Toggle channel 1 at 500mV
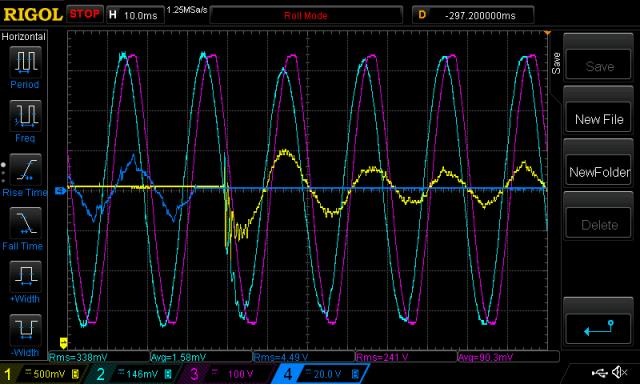This screenshot has width=640, height=384. tap(41, 374)
